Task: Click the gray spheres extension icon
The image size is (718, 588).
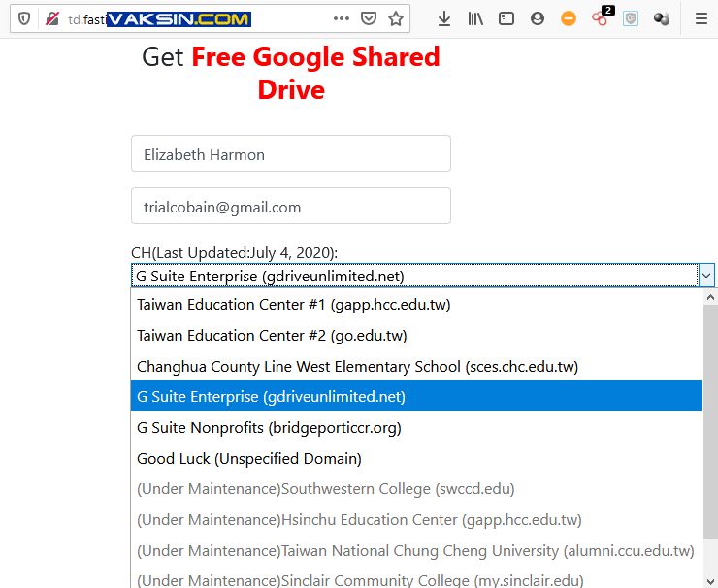Action: (x=661, y=18)
